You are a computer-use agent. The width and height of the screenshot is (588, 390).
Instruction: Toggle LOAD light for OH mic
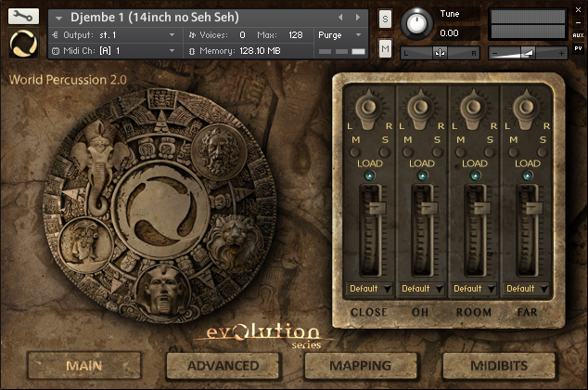[x=423, y=175]
